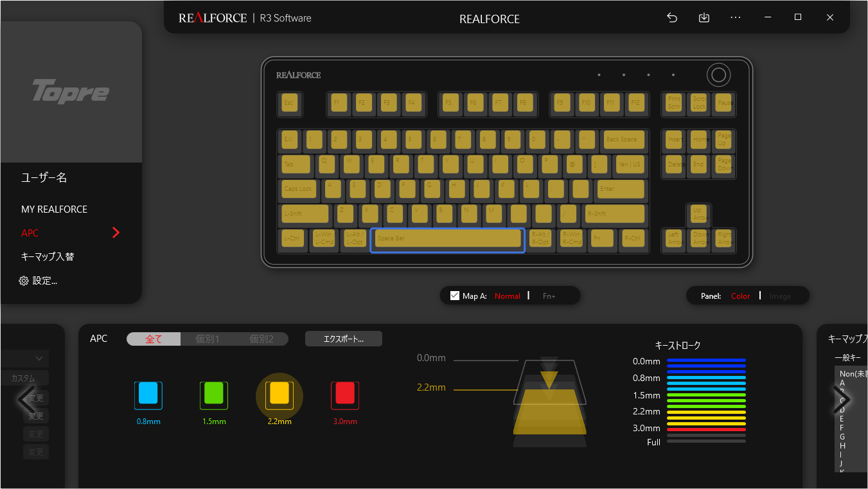Click the left panel navigation arrow
This screenshot has width=868, height=489.
click(x=26, y=399)
